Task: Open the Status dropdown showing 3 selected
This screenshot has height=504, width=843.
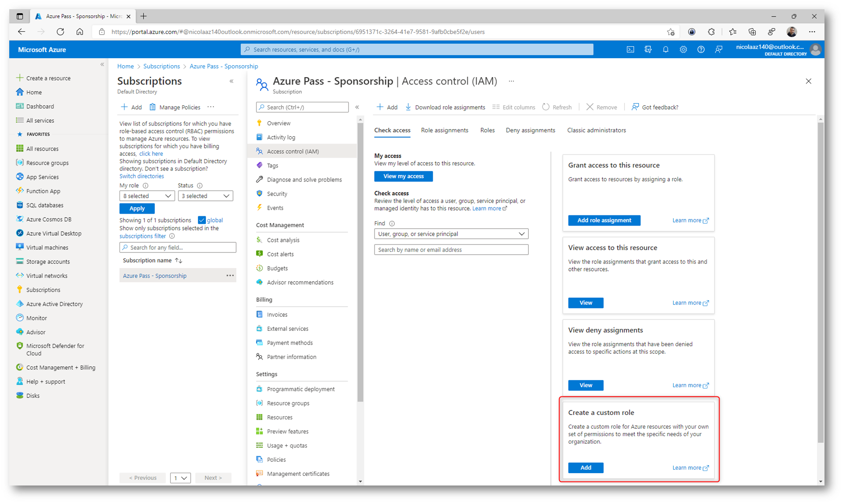Action: click(205, 196)
